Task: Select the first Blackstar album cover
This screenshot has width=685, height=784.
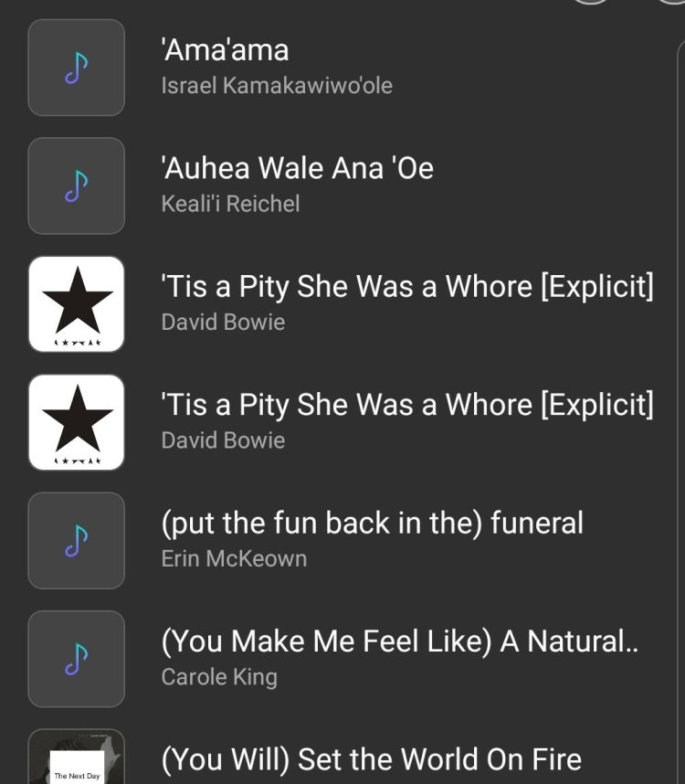Action: click(76, 304)
